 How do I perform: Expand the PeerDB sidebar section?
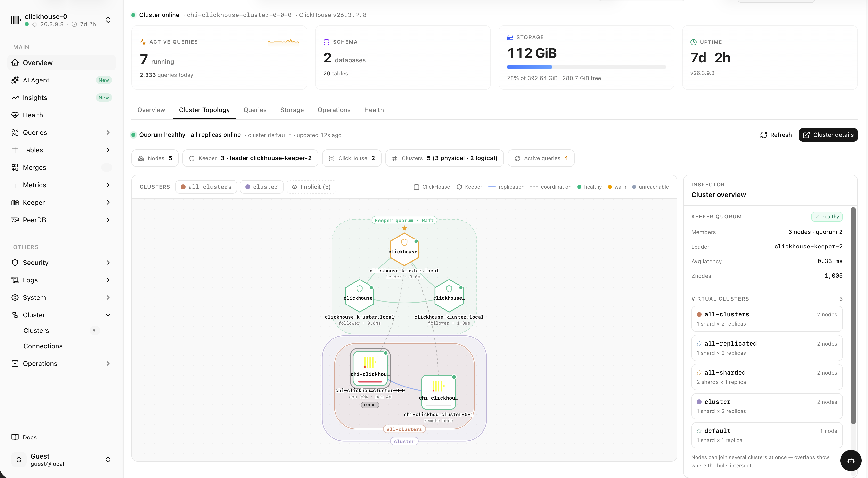(108, 220)
